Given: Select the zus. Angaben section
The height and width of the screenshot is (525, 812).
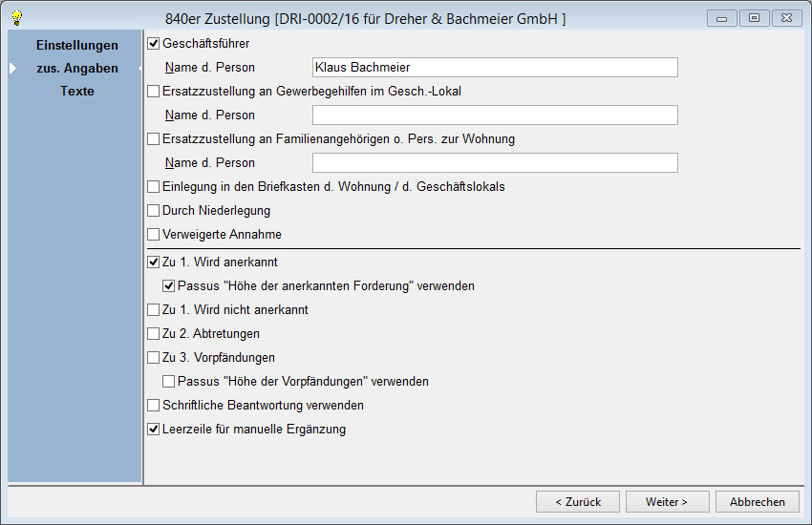Looking at the screenshot, I should coord(76,68).
